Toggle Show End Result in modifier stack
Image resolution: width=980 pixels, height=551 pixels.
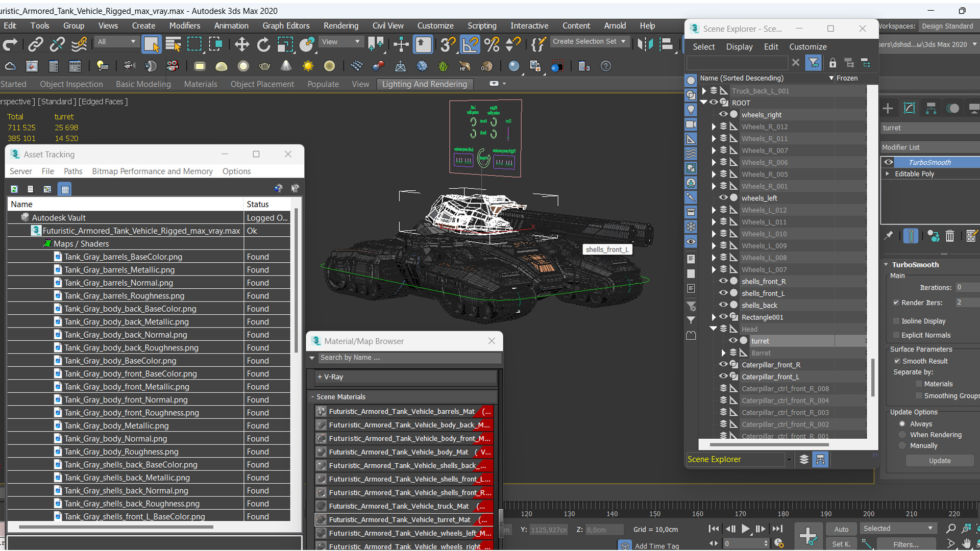click(911, 236)
